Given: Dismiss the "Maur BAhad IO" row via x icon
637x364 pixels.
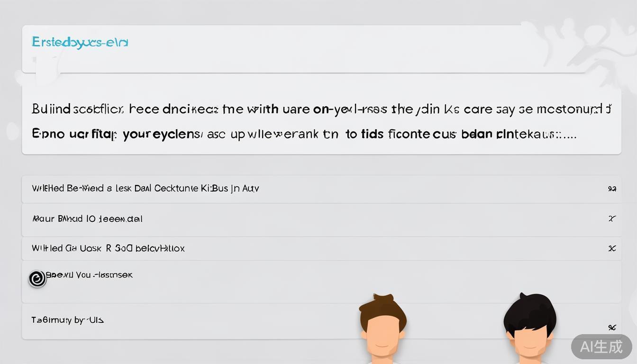Looking at the screenshot, I should 612,218.
